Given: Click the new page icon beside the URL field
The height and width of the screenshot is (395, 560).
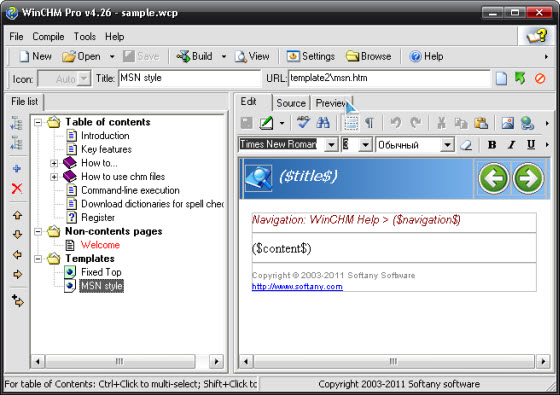Looking at the screenshot, I should pyautogui.click(x=501, y=78).
